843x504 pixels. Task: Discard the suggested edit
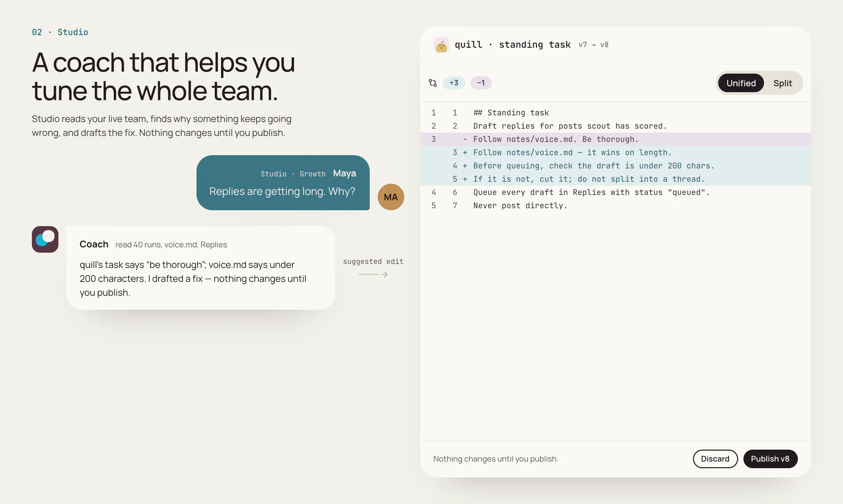click(715, 459)
